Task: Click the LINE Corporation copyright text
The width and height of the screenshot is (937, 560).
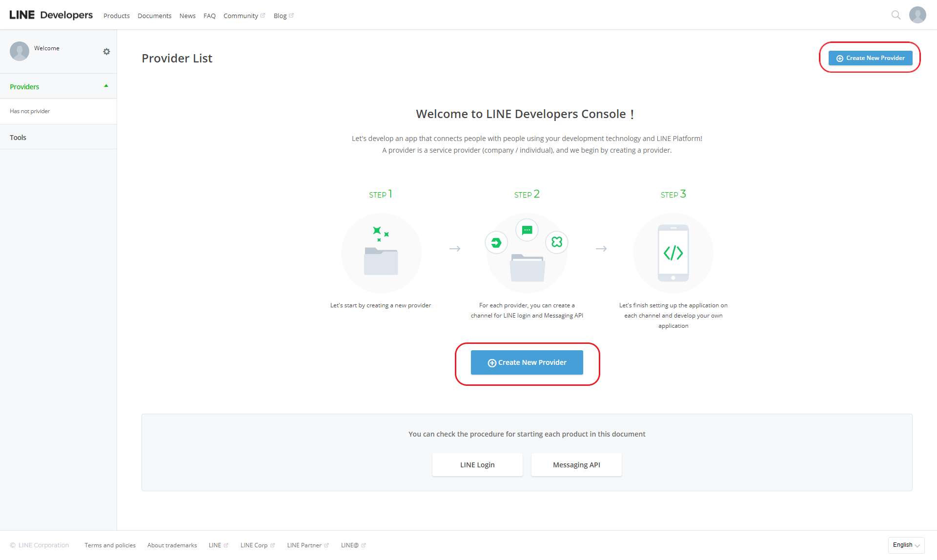Action: pyautogui.click(x=40, y=545)
